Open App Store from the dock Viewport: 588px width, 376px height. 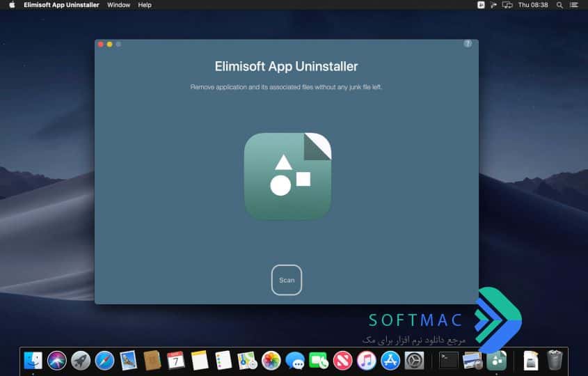[390, 361]
